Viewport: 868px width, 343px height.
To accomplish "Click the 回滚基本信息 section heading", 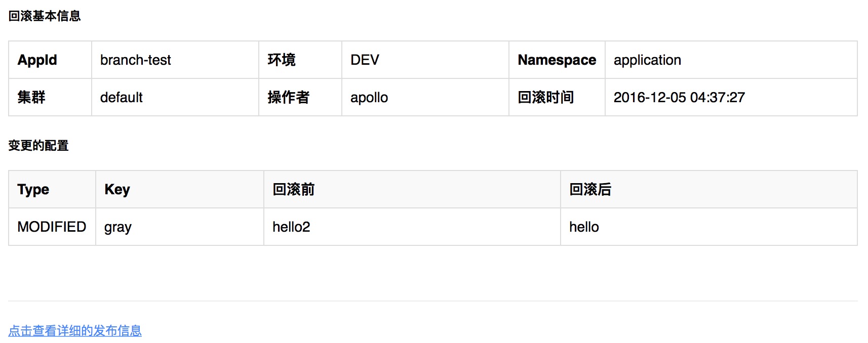I will (45, 16).
